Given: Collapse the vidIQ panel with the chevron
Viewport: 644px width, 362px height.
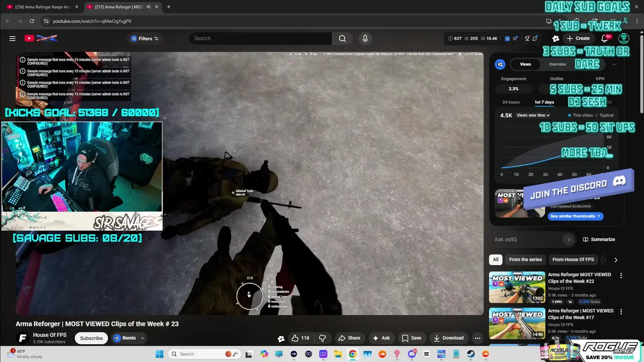Looking at the screenshot, I should click(x=614, y=64).
